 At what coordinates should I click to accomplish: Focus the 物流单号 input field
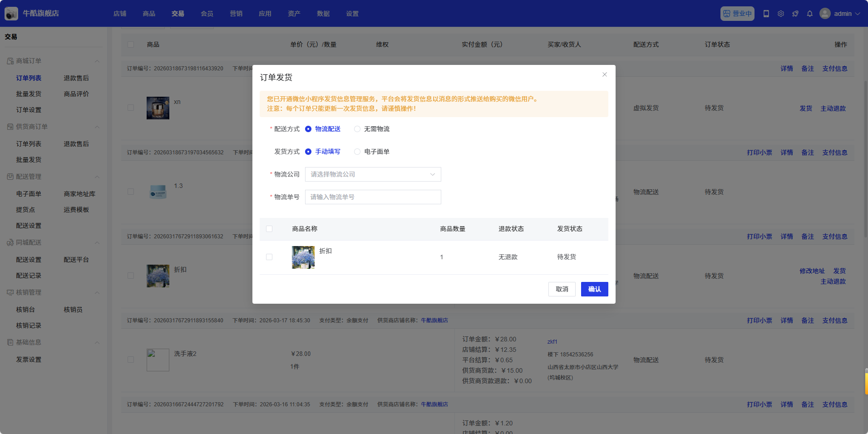click(373, 197)
